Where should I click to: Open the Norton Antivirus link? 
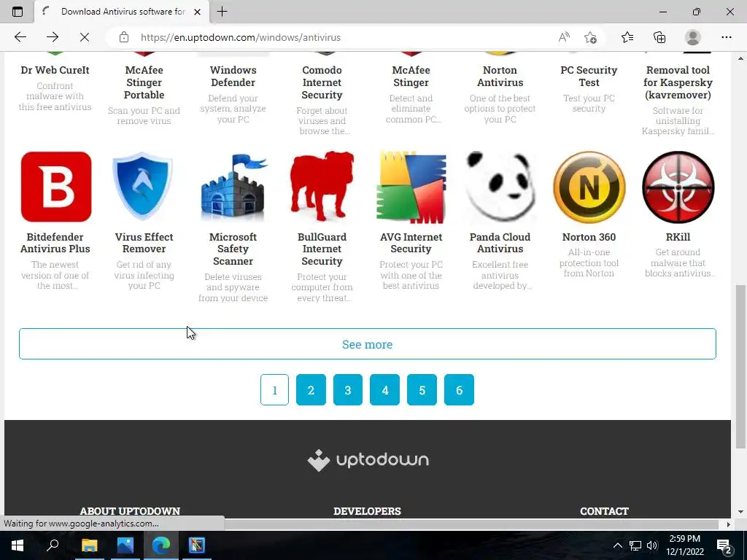[x=500, y=76]
